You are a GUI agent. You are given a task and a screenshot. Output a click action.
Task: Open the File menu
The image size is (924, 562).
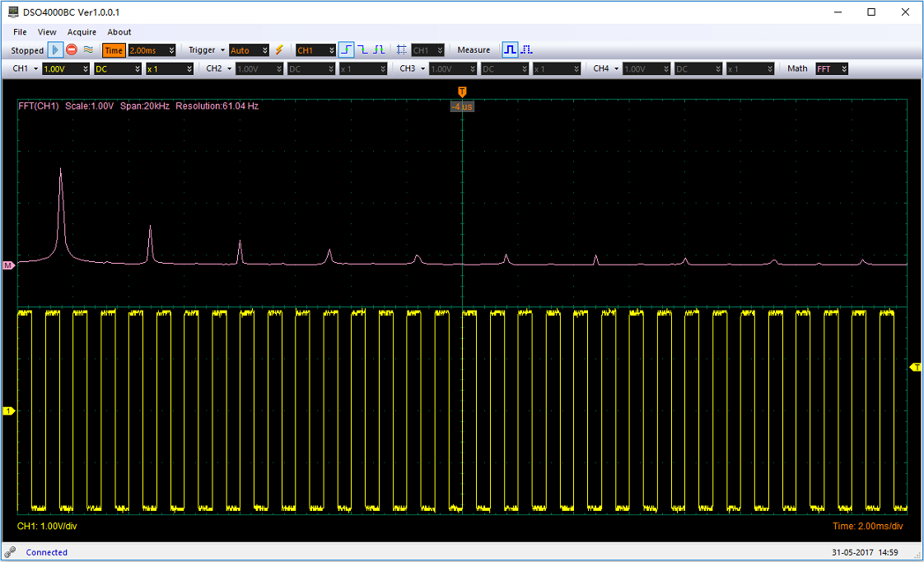click(x=20, y=32)
